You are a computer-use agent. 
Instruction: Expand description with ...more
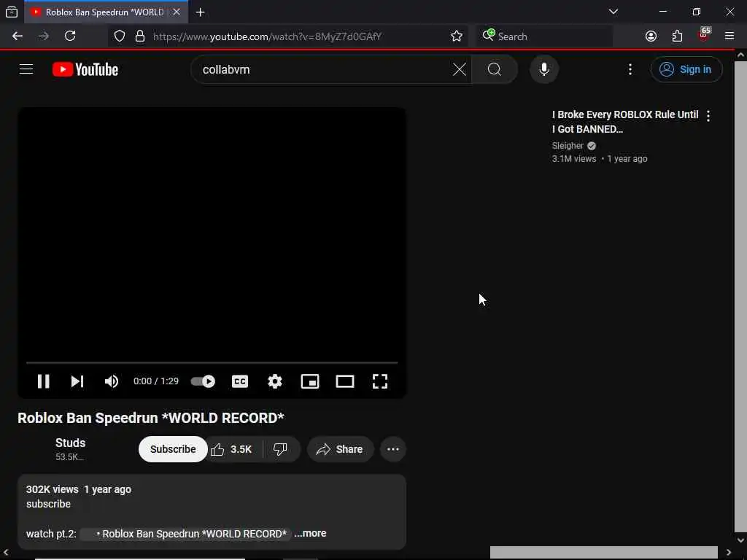coord(310,533)
